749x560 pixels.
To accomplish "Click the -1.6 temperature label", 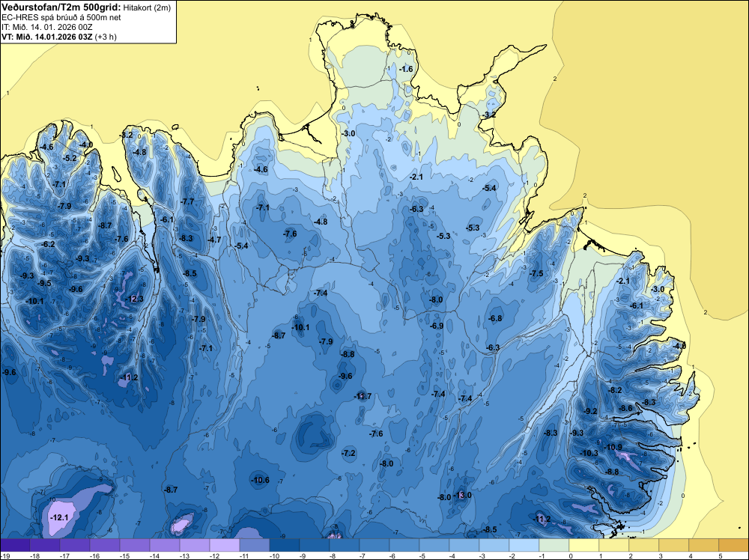I will click(405, 69).
